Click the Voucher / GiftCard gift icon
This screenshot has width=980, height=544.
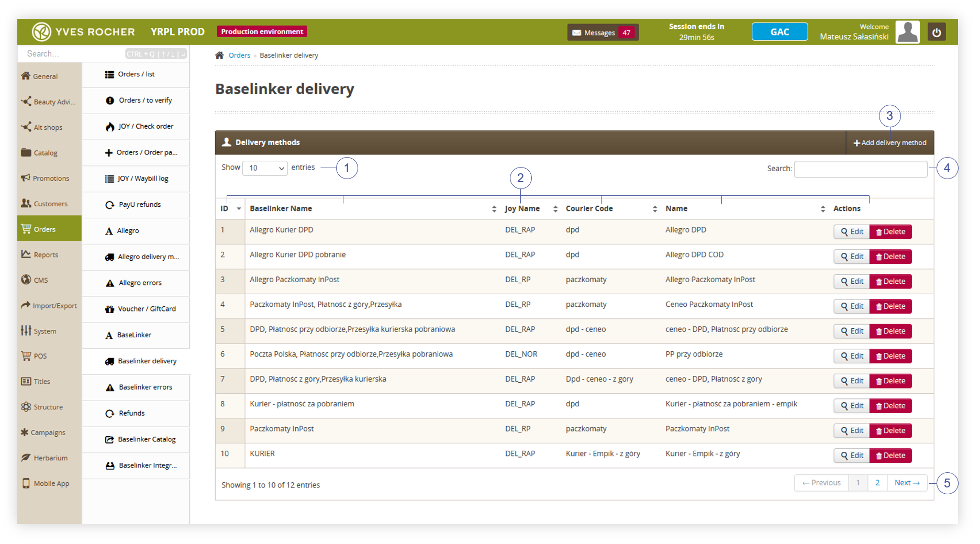109,309
